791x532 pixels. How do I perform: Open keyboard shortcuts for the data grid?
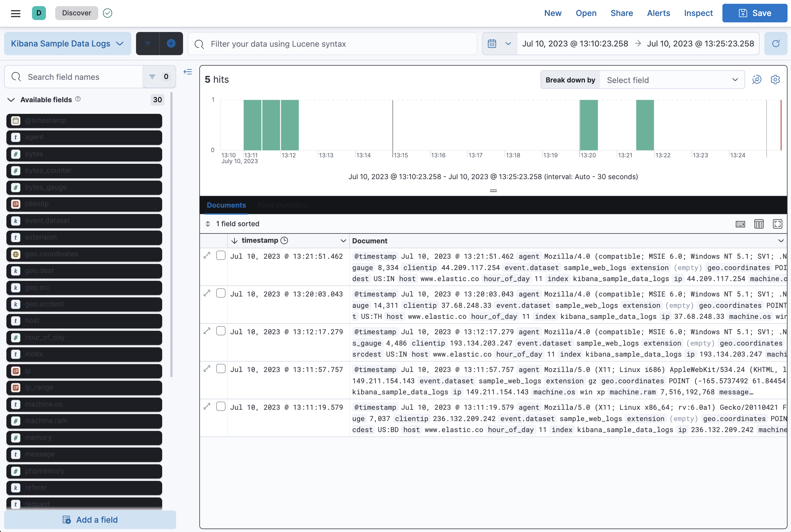coord(740,224)
